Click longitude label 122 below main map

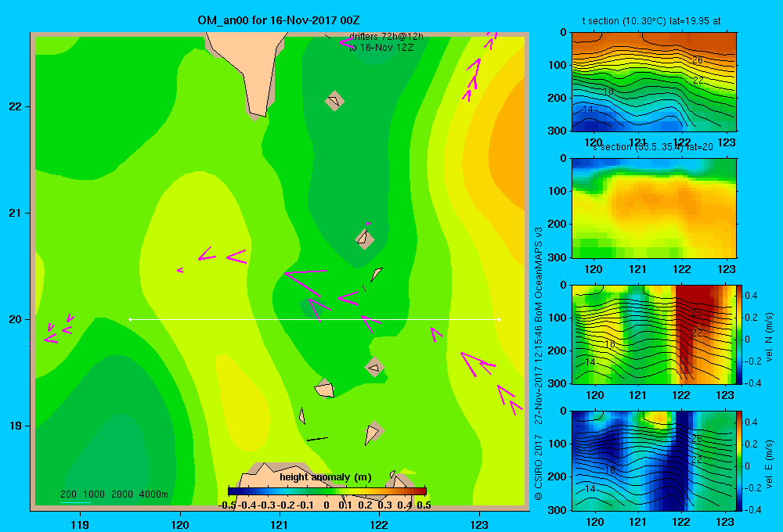coord(379,524)
